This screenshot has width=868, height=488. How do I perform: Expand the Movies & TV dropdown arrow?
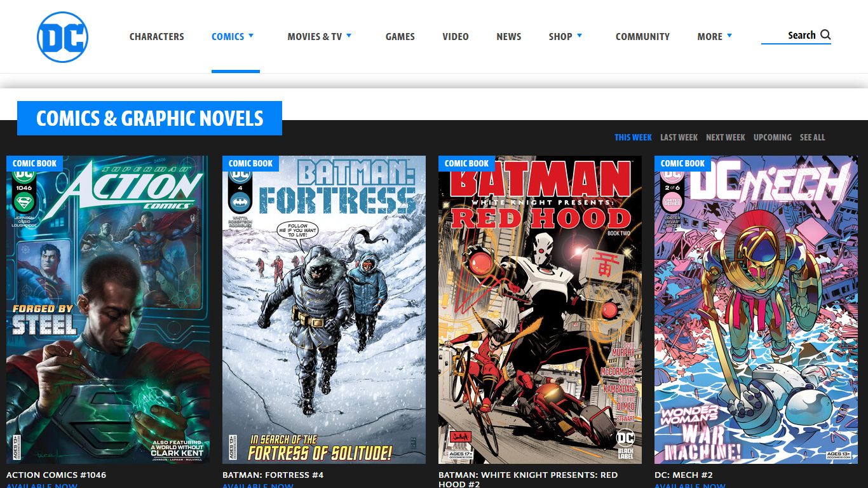click(349, 36)
